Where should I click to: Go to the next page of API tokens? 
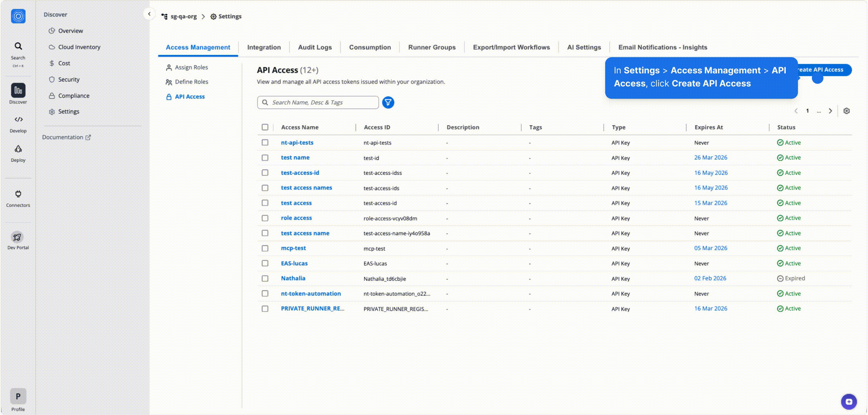[x=830, y=111]
